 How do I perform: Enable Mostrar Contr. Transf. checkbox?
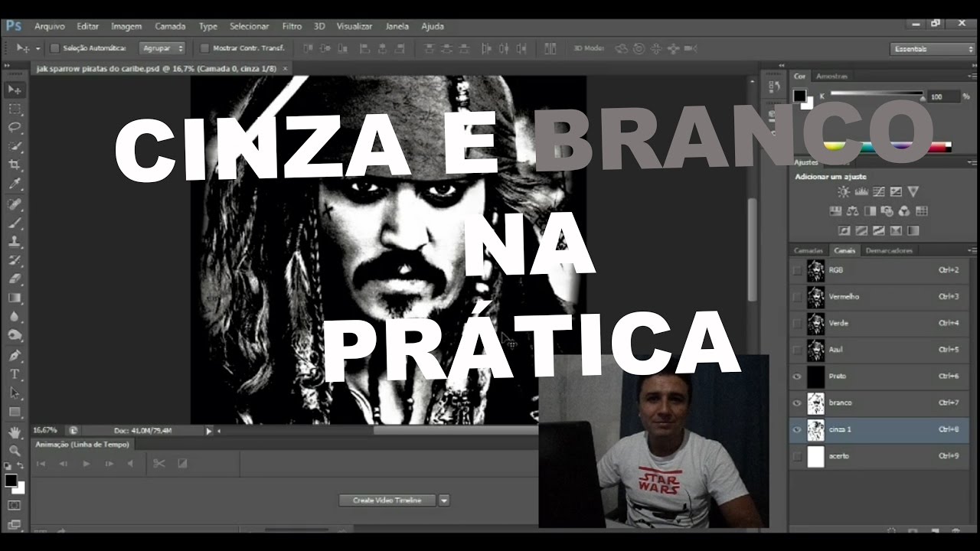click(x=204, y=48)
